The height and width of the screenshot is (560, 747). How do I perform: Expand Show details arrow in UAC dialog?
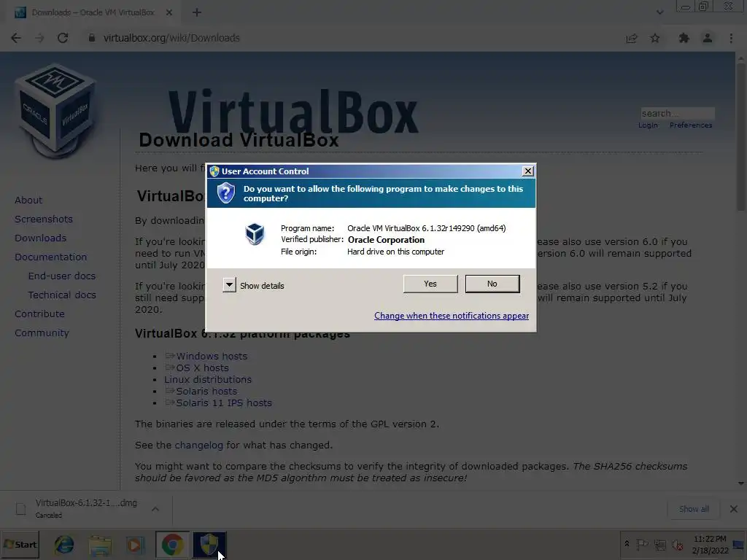coord(229,285)
